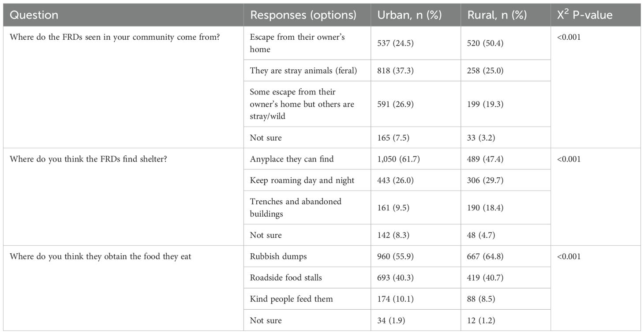Viewport: 644px width, 334px height.
Task: Select the "Rural, n (%)" header cell
Action: [x=497, y=15]
